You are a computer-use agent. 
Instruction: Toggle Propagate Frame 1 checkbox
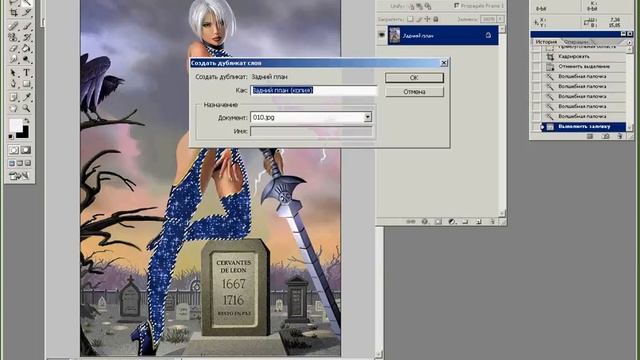coord(456,6)
